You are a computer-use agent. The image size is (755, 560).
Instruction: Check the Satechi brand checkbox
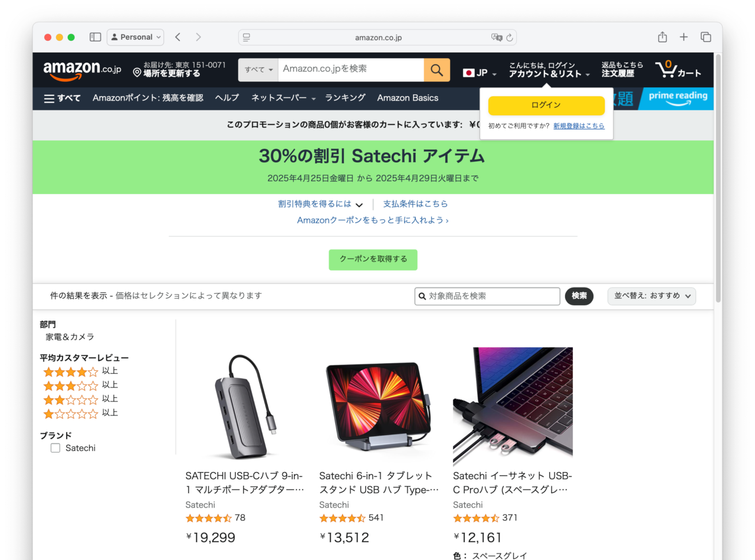coord(55,448)
